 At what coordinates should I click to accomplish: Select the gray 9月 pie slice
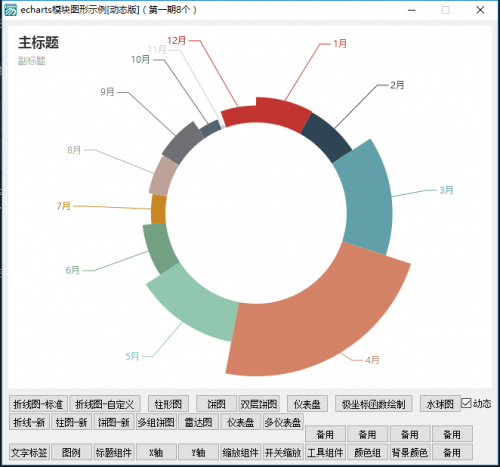coord(183,143)
